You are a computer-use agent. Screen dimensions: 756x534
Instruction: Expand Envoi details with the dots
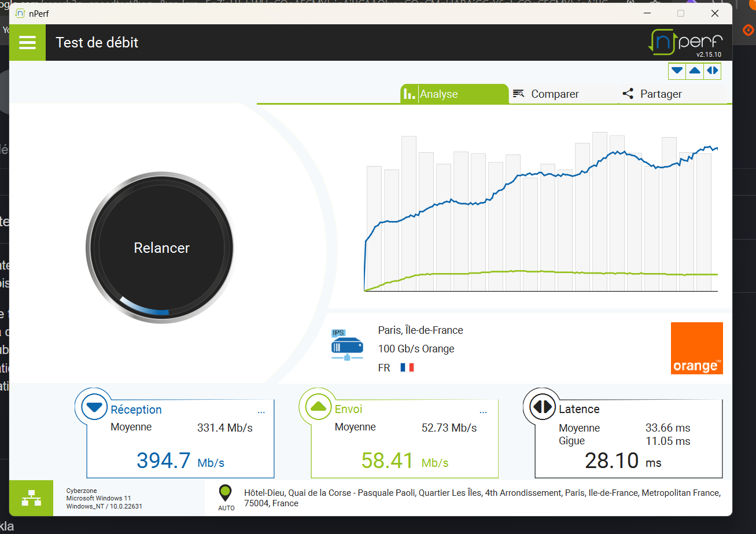[x=484, y=411]
